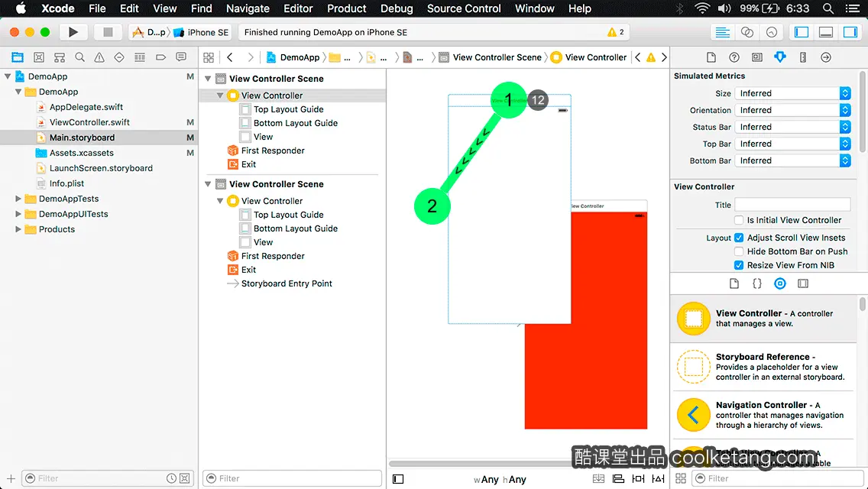Toggle the Debug area pane
This screenshot has height=489, width=868.
[825, 32]
